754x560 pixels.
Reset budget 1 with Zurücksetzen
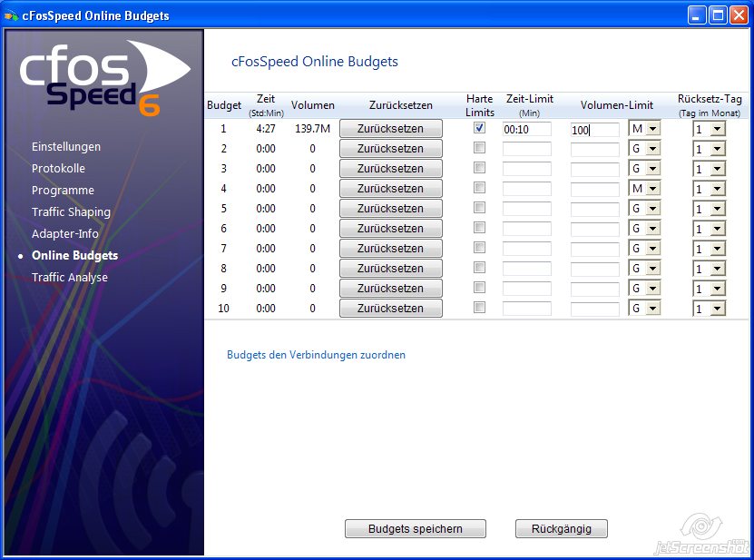click(391, 129)
